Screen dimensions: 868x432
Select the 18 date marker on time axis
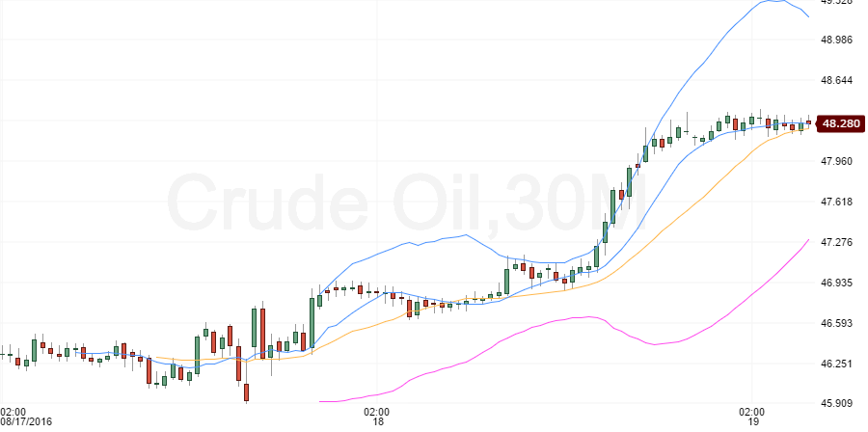(x=379, y=422)
